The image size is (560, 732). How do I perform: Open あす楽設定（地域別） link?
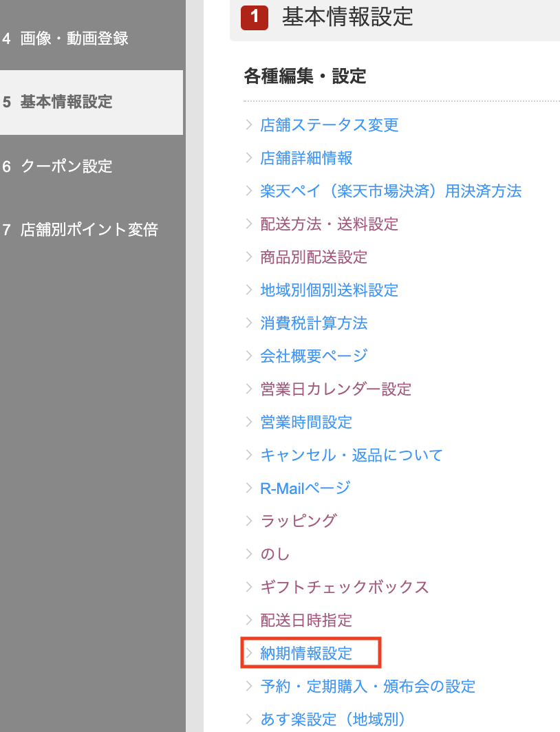[x=333, y=720]
